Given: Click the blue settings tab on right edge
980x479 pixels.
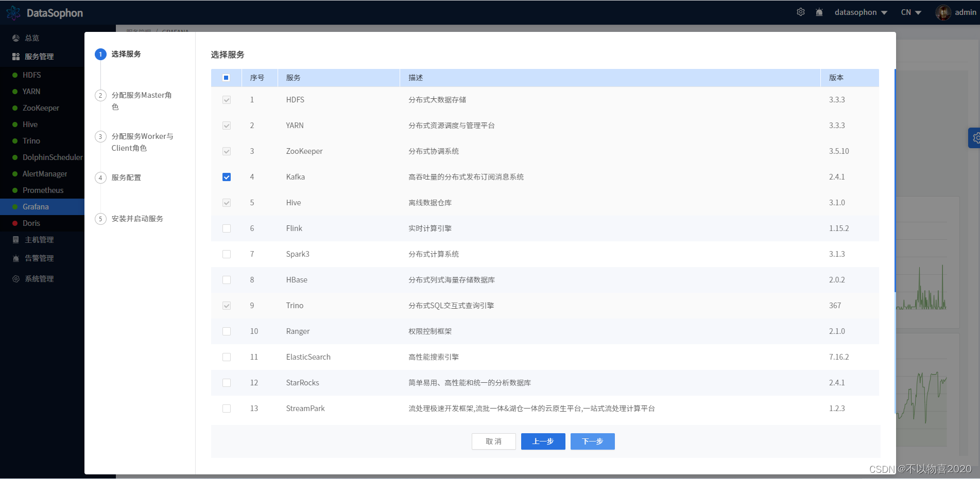Looking at the screenshot, I should coord(974,138).
